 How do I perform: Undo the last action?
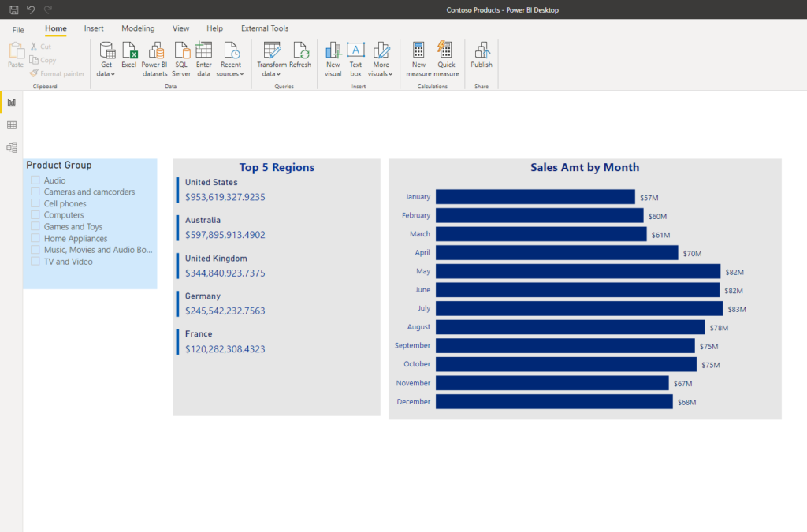(31, 9)
